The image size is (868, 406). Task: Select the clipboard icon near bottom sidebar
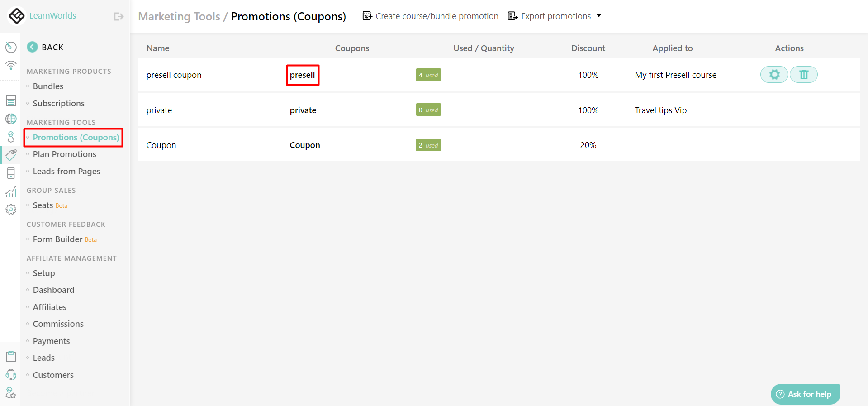coord(11,356)
